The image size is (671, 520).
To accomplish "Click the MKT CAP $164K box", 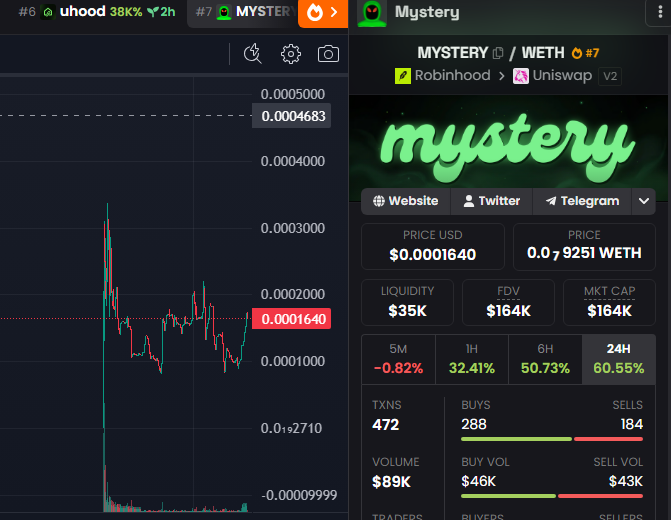I will click(609, 302).
